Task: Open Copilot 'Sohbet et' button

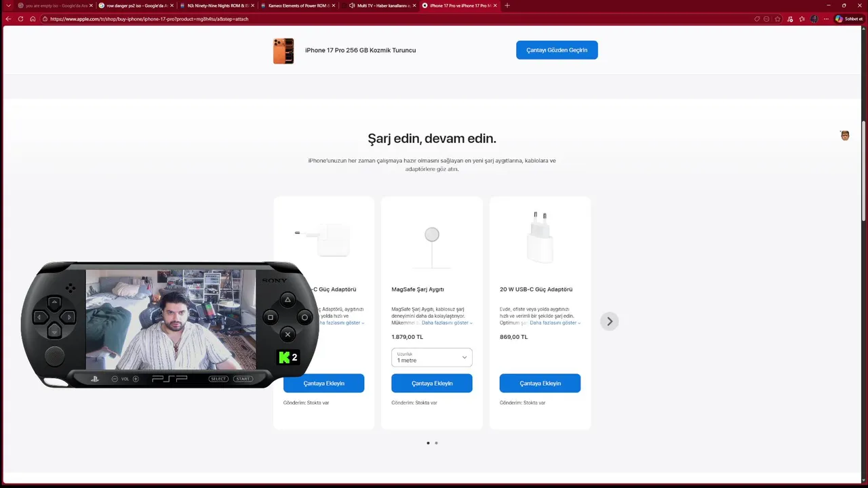Action: [849, 19]
